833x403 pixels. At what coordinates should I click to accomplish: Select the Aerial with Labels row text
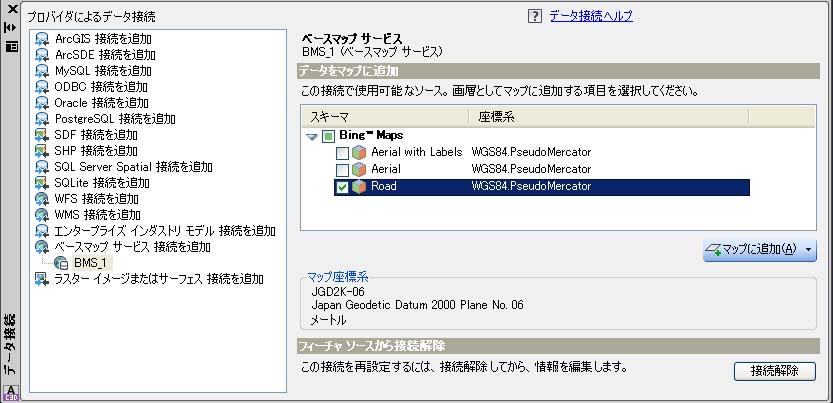416,152
